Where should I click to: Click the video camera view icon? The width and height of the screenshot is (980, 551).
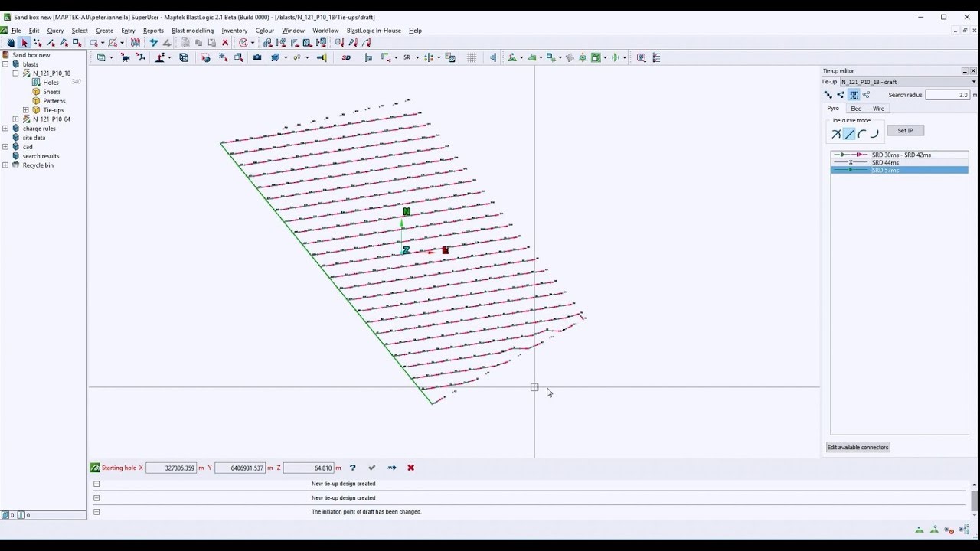125,57
